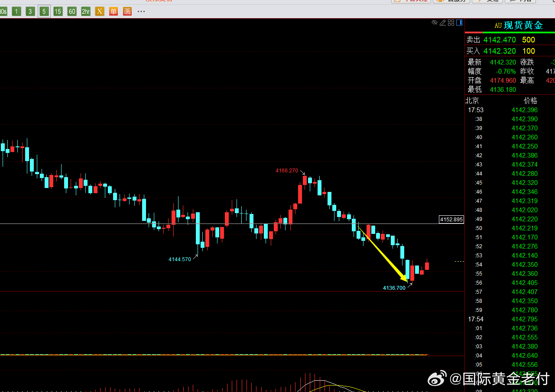555x392 pixels.
Task: Switch chart to 15-minute period
Action: coord(58,11)
